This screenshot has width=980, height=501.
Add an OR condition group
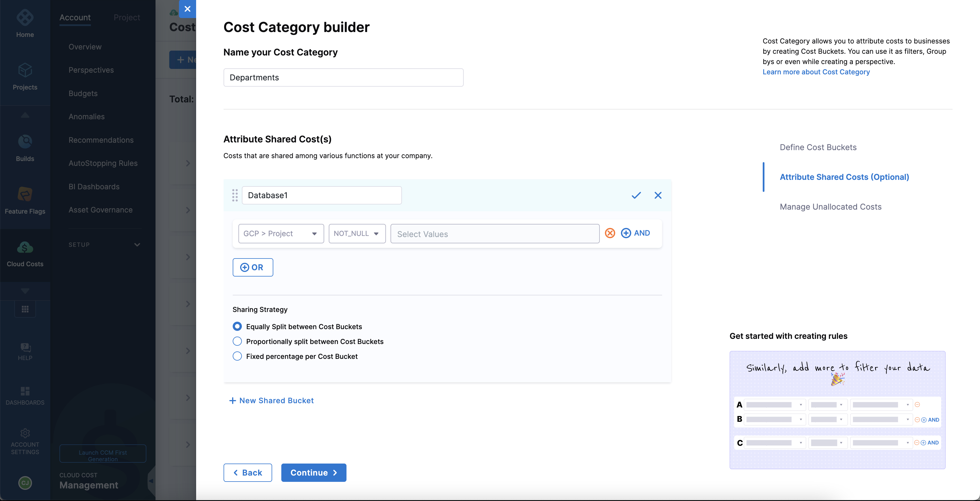click(x=253, y=267)
